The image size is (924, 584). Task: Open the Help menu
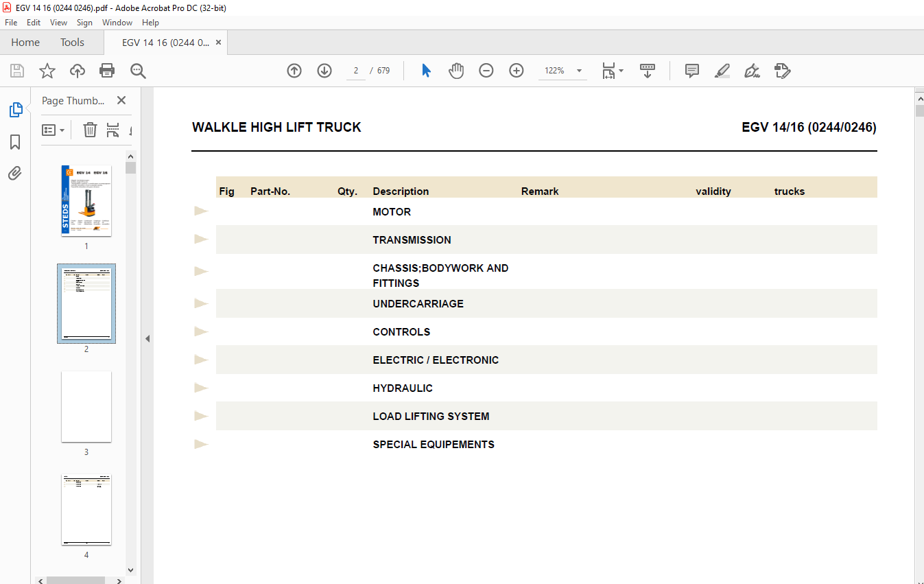pyautogui.click(x=150, y=23)
